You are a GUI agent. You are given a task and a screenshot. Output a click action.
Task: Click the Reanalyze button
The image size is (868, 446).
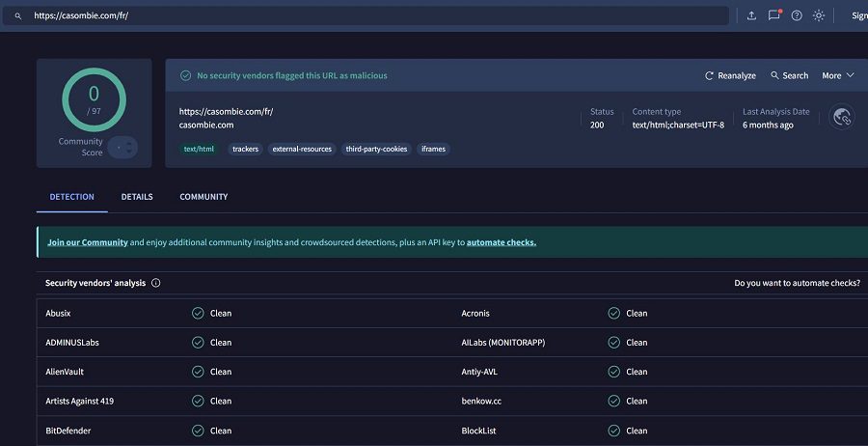click(730, 75)
